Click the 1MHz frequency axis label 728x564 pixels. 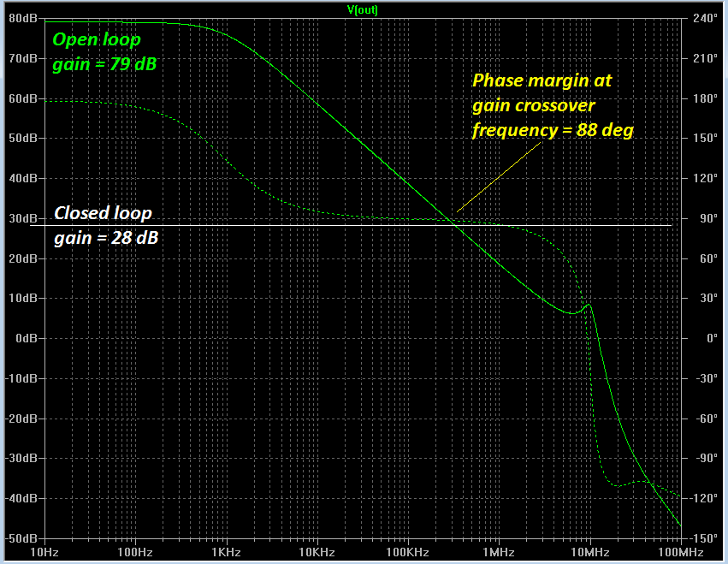pyautogui.click(x=499, y=552)
